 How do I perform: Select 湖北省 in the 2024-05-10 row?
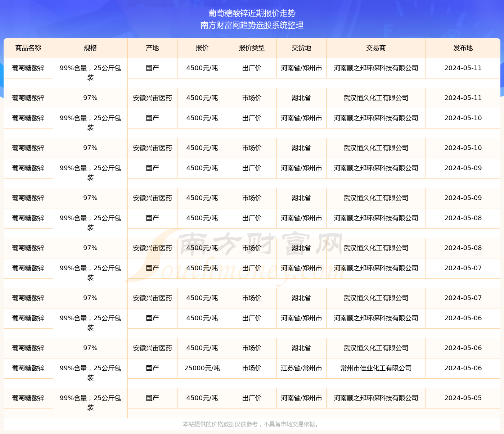(301, 148)
